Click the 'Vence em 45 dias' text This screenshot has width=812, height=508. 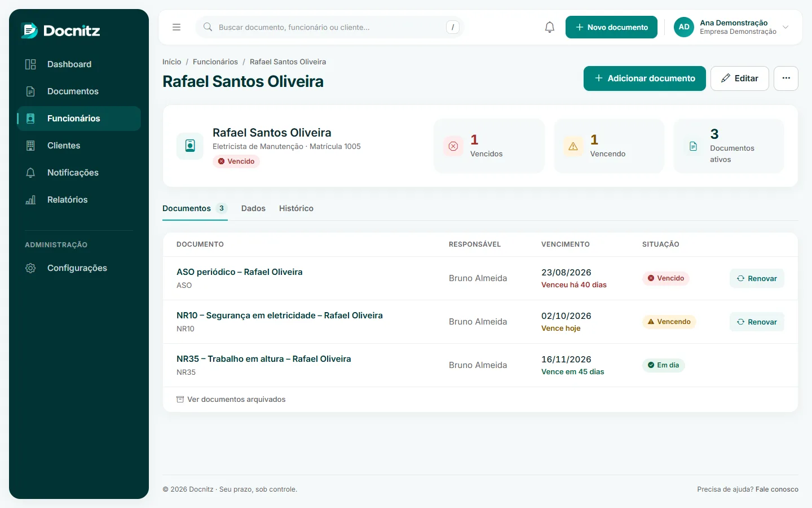point(573,372)
